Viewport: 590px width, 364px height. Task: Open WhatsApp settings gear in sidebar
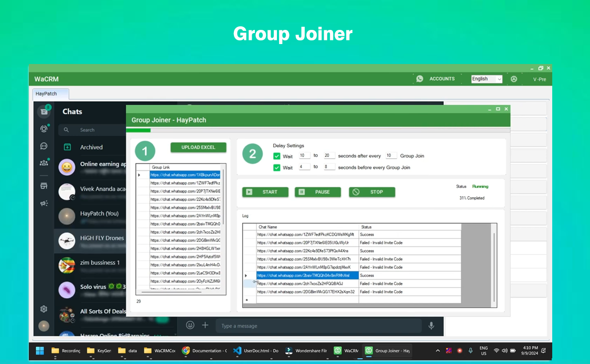44,309
